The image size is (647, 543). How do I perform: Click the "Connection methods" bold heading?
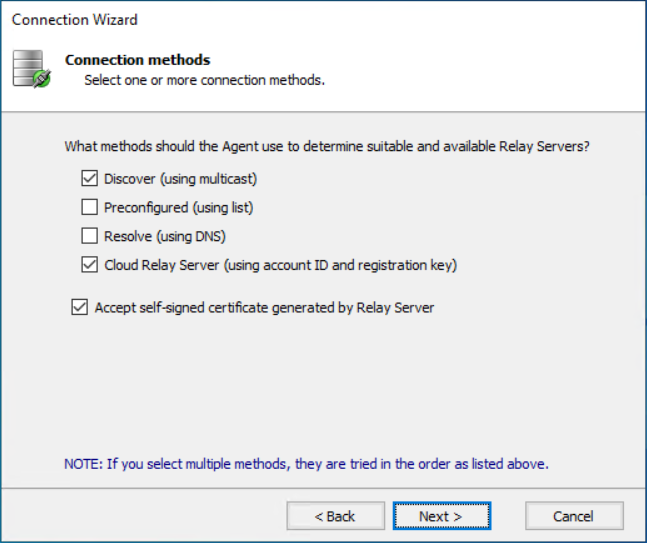[x=138, y=60]
